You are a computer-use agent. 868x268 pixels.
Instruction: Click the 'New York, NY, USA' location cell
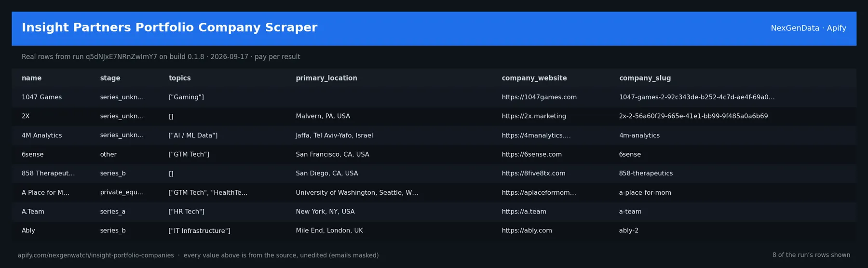coord(325,212)
